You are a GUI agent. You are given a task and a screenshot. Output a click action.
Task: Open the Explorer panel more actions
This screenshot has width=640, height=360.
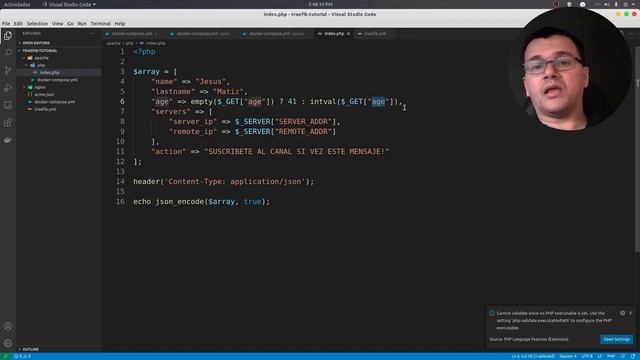pyautogui.click(x=93, y=33)
